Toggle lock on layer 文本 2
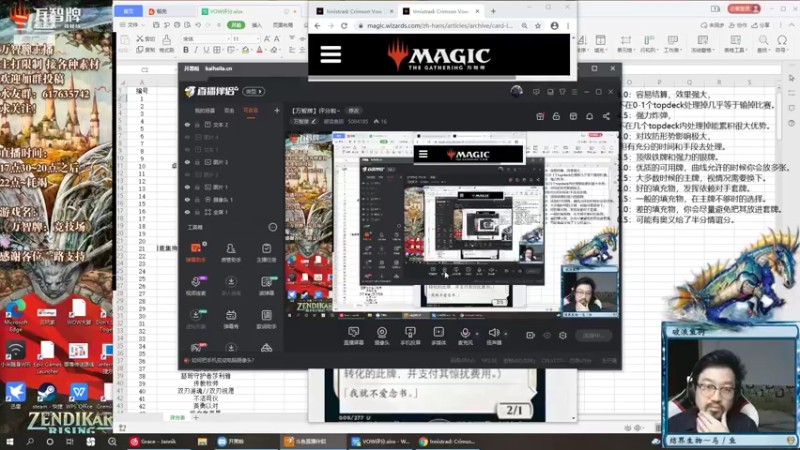The image size is (800, 450). (x=197, y=124)
